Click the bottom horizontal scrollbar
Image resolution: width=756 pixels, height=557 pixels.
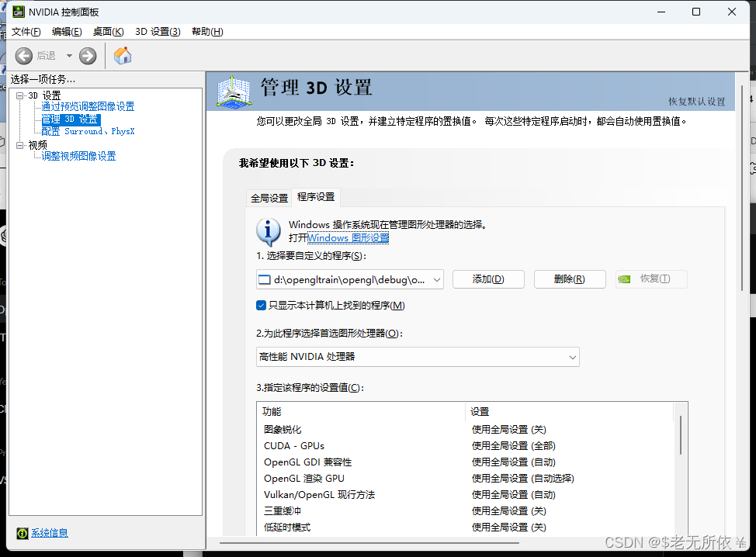click(369, 543)
